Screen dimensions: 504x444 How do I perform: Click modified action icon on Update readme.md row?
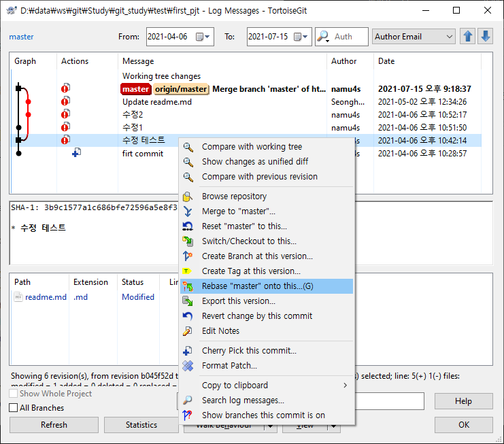[66, 101]
